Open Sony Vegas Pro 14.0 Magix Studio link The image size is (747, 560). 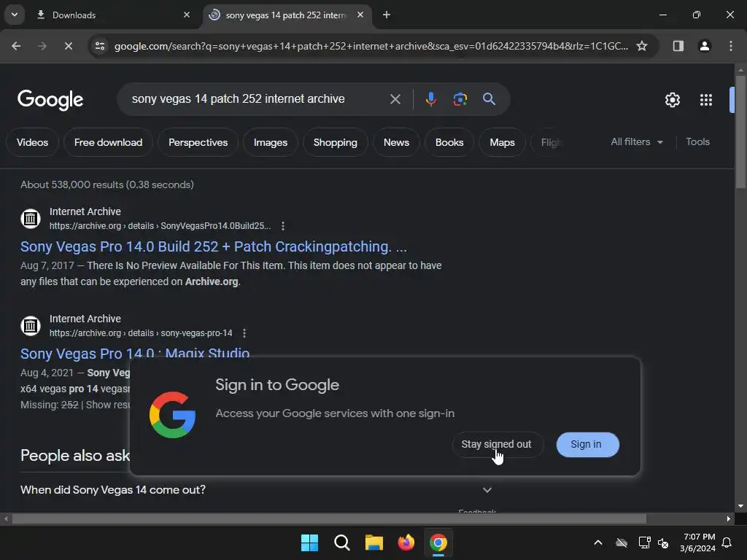(x=135, y=353)
